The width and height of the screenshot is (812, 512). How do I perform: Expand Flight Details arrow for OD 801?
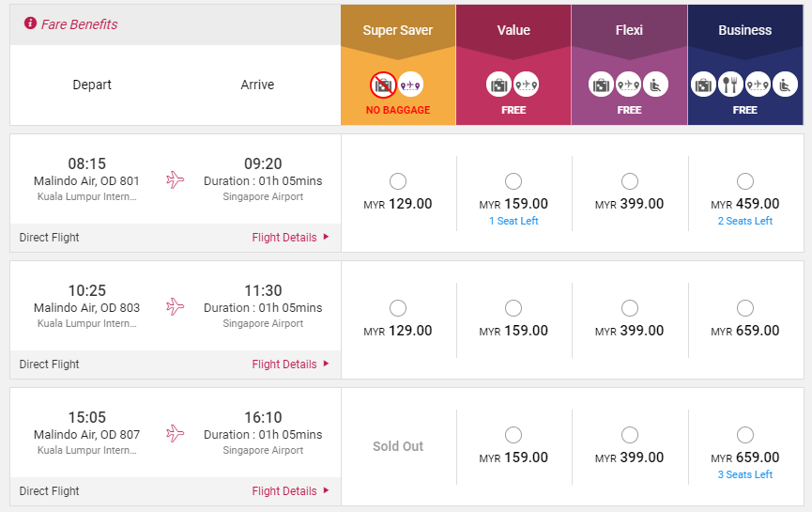pyautogui.click(x=327, y=237)
